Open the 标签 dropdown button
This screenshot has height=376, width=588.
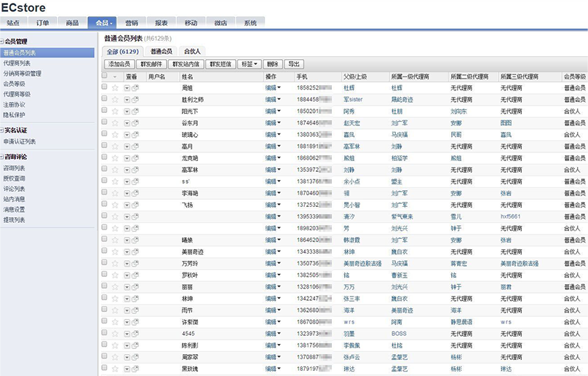(249, 64)
